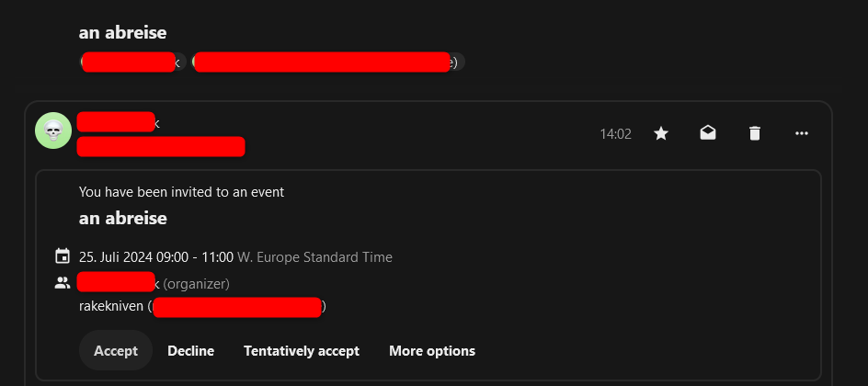This screenshot has height=386, width=868.
Task: Open the three-dot more actions menu
Action: pos(802,133)
